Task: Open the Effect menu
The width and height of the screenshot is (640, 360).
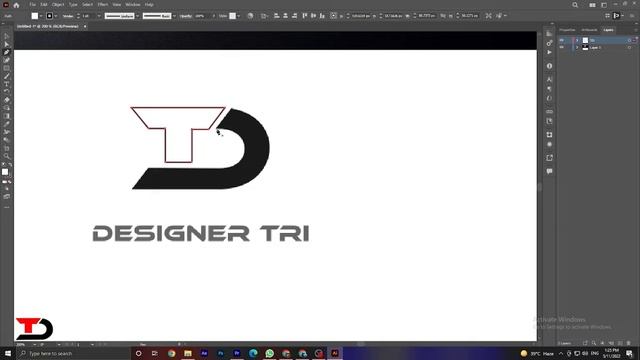Action: tap(103, 4)
